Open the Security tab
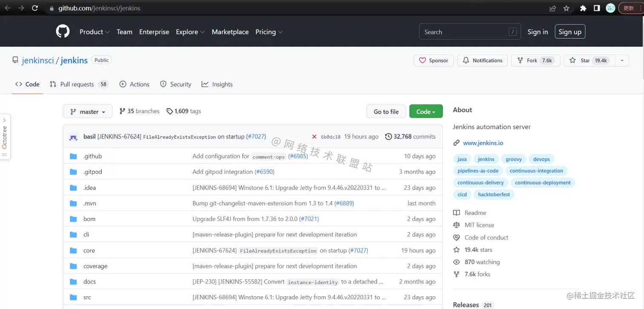The image size is (644, 309). 175,84
